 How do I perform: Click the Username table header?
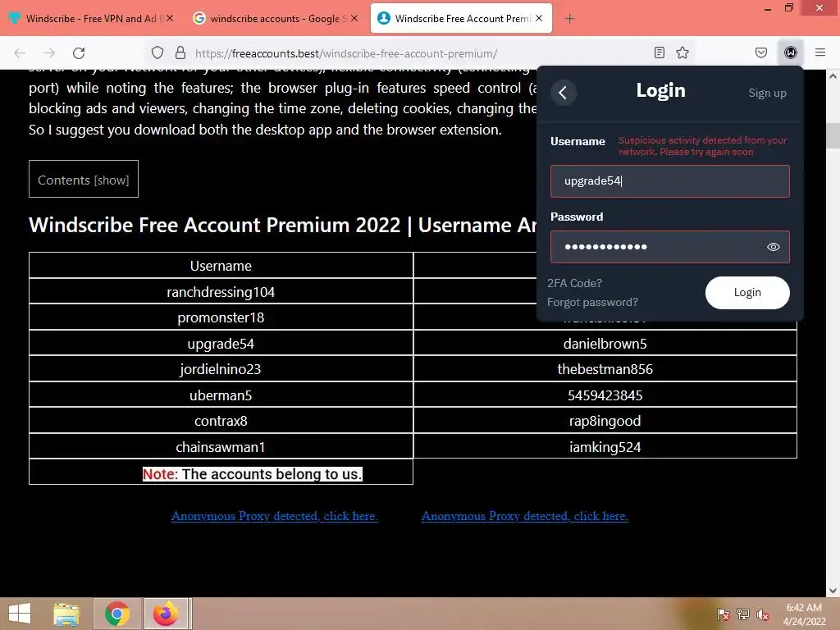[221, 266]
